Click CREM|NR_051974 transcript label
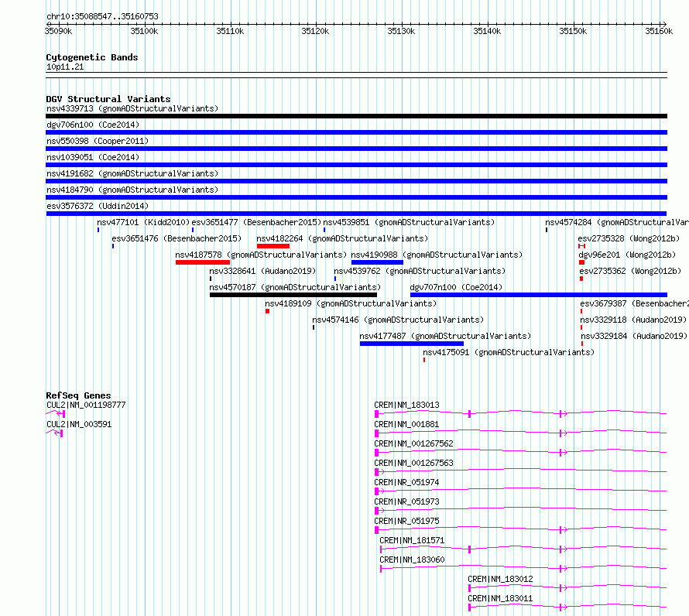 pyautogui.click(x=406, y=482)
